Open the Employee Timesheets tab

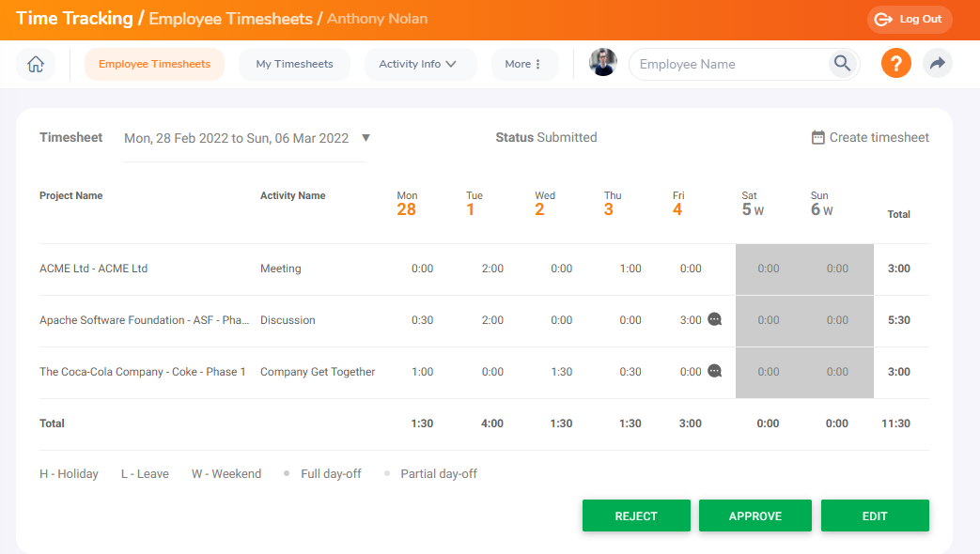[154, 64]
